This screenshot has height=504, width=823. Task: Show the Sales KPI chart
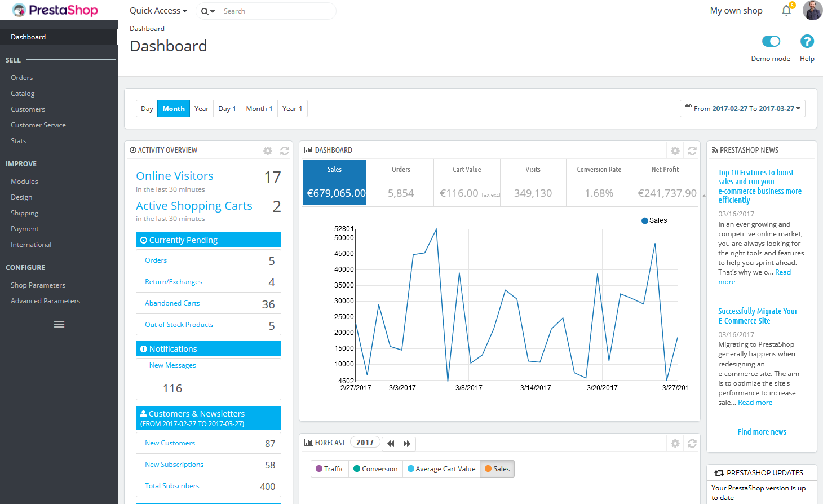coord(335,183)
